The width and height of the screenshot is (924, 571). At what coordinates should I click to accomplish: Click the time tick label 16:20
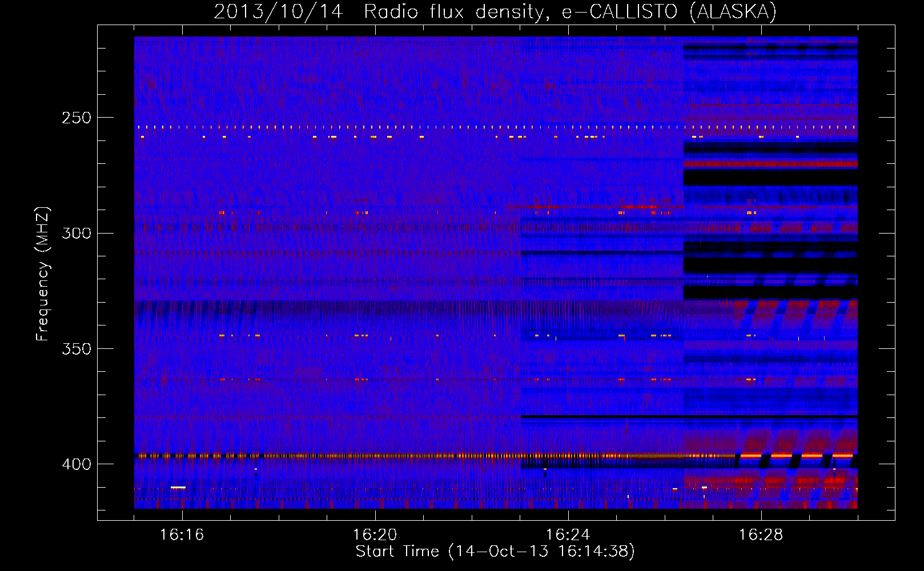click(375, 535)
